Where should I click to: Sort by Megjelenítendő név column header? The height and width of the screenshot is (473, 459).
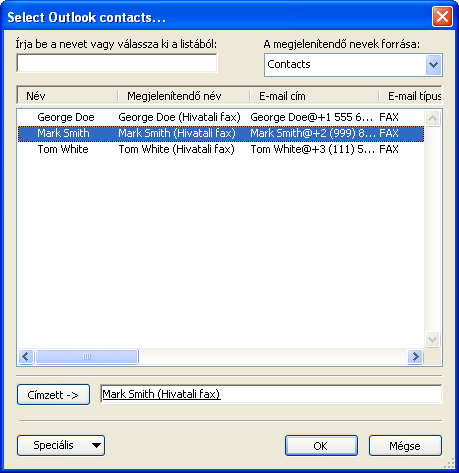184,96
